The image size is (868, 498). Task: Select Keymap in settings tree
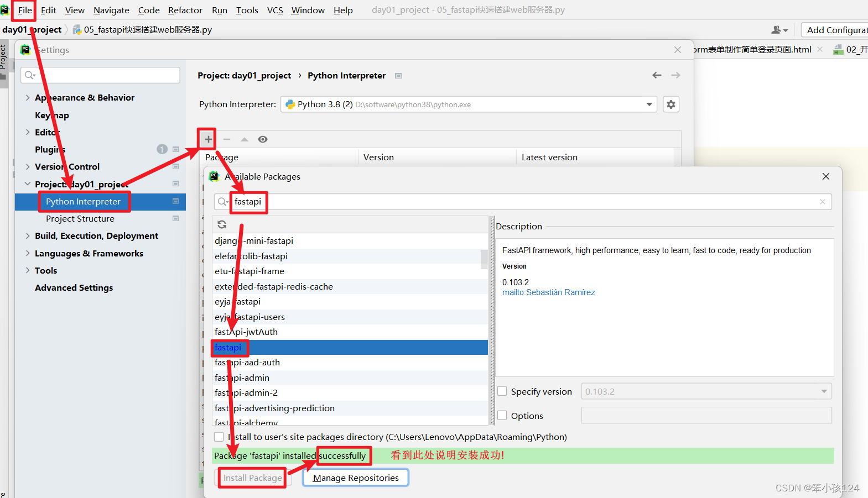(x=52, y=115)
